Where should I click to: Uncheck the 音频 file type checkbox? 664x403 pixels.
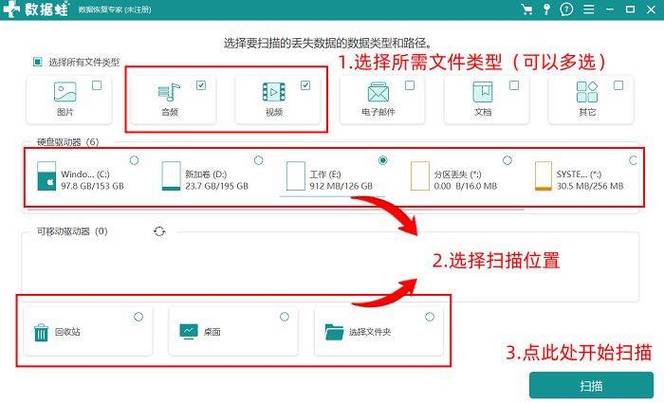201,86
